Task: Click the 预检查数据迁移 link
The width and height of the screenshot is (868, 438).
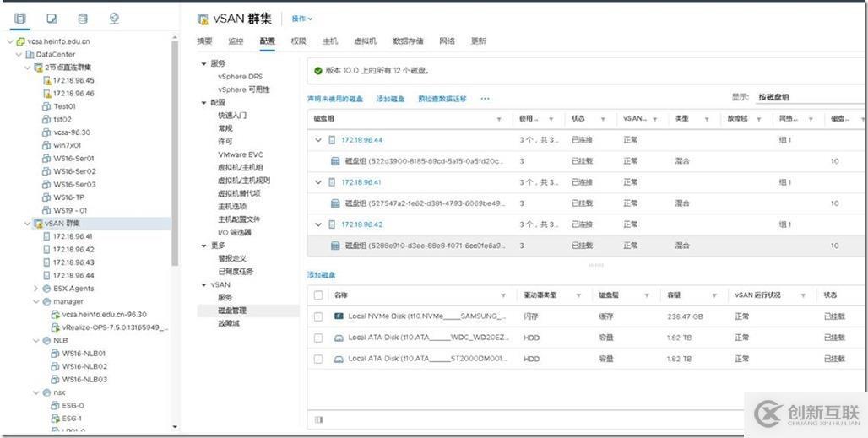Action: (442, 99)
